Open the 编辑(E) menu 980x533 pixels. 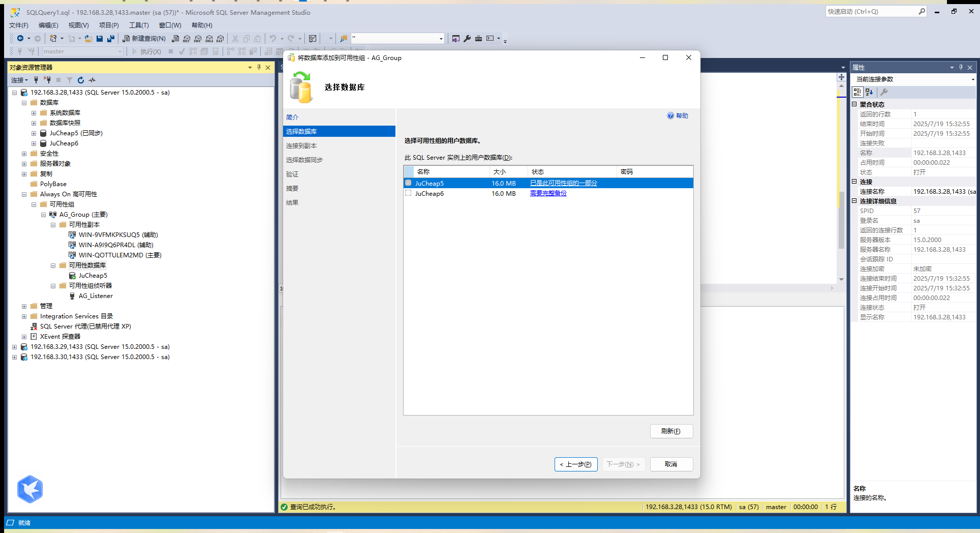pyautogui.click(x=48, y=25)
